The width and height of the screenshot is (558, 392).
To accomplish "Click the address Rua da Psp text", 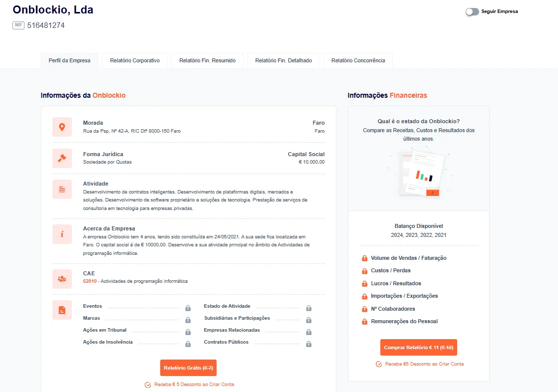I will [x=132, y=131].
